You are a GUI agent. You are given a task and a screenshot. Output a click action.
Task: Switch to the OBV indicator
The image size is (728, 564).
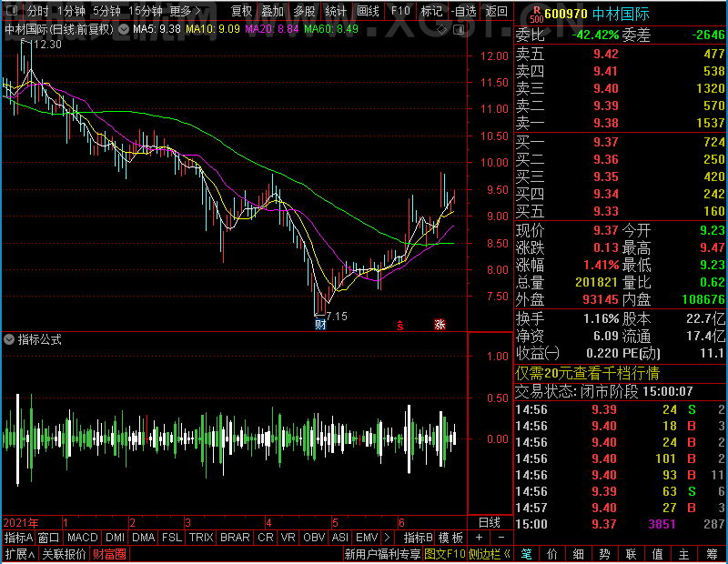(314, 538)
